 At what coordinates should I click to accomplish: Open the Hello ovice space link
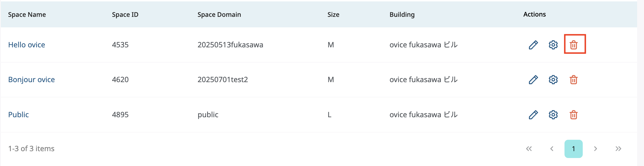(x=27, y=45)
